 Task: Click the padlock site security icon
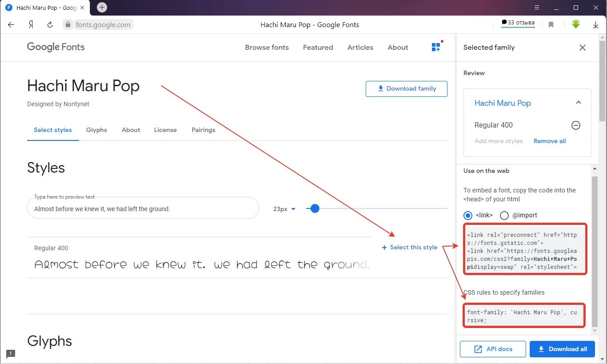(x=68, y=25)
